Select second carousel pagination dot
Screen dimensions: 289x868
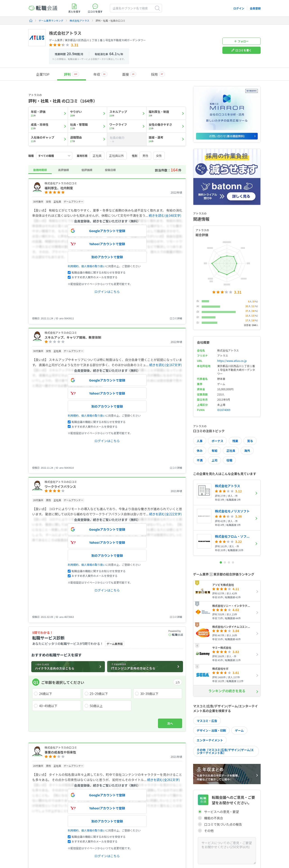[x=225, y=562]
